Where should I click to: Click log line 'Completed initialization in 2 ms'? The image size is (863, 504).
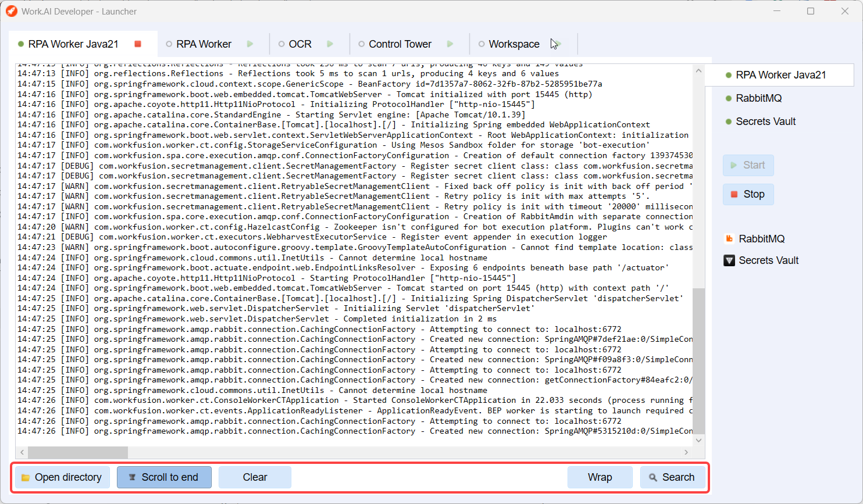(256, 319)
